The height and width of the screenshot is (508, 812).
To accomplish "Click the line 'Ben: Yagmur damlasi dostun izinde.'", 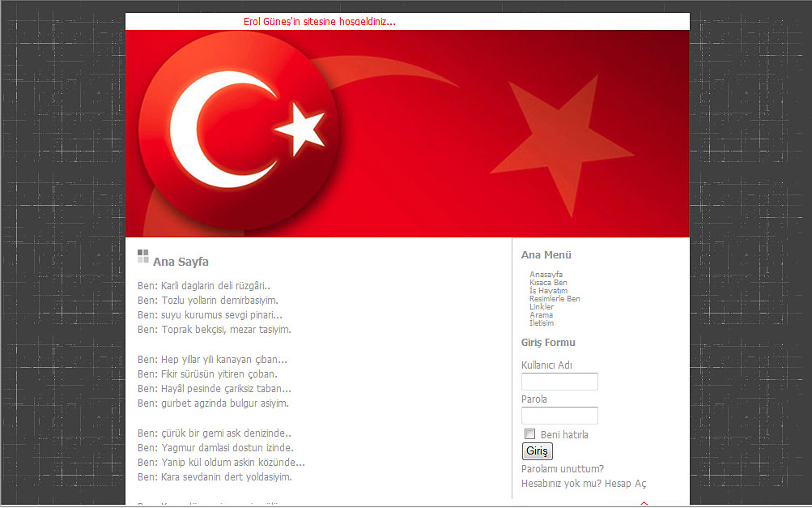I will pyautogui.click(x=215, y=447).
